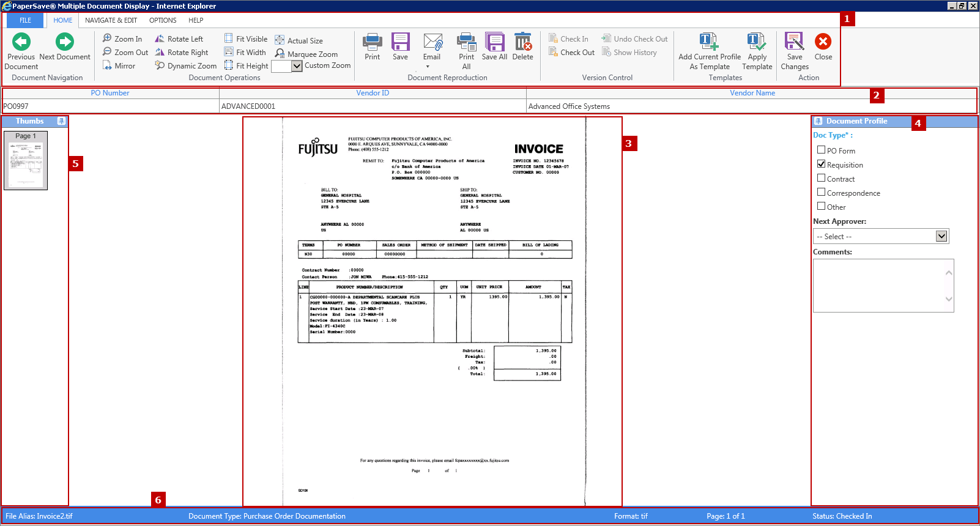Add Current Profile As Template

click(x=710, y=51)
